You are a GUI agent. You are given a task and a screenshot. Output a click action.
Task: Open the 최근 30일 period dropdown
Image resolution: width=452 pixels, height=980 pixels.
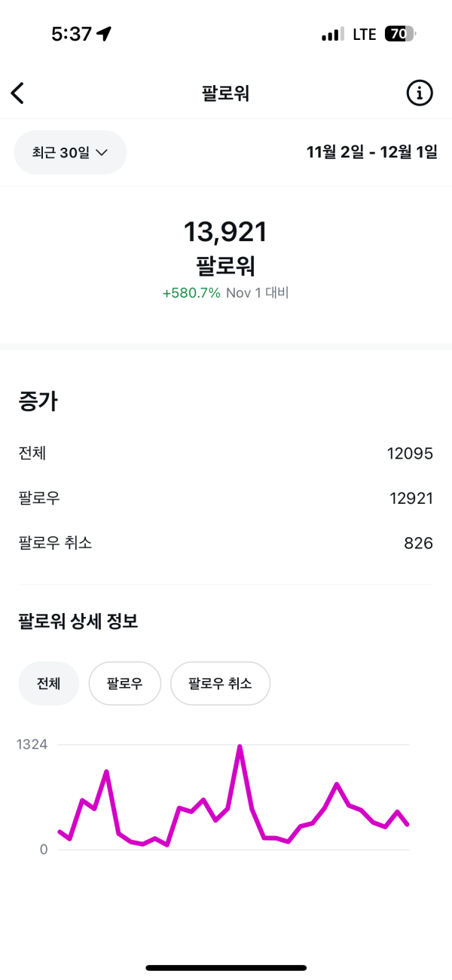[70, 152]
